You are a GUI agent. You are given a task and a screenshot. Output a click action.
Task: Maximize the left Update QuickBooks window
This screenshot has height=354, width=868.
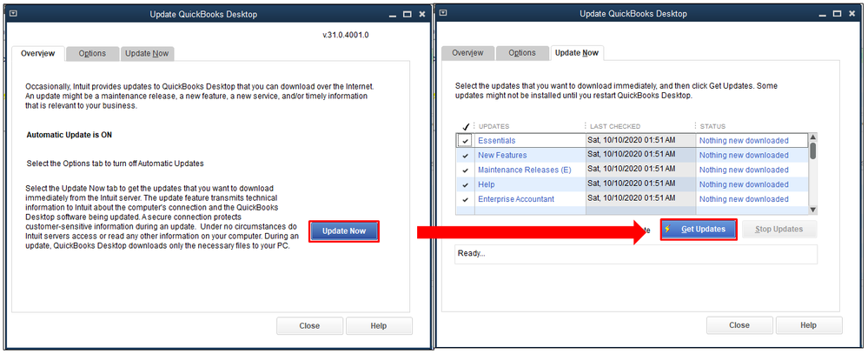click(x=408, y=14)
